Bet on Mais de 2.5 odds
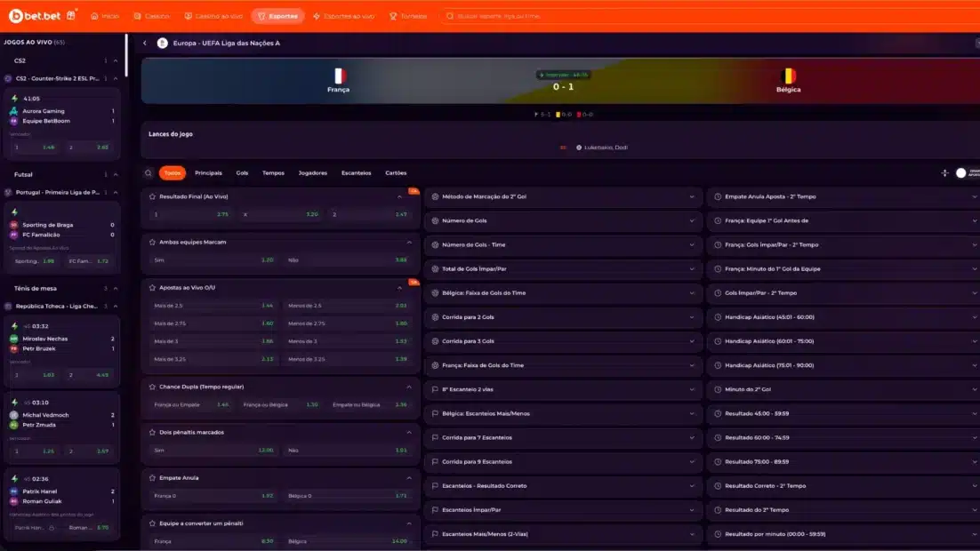Image resolution: width=980 pixels, height=551 pixels. coord(213,306)
